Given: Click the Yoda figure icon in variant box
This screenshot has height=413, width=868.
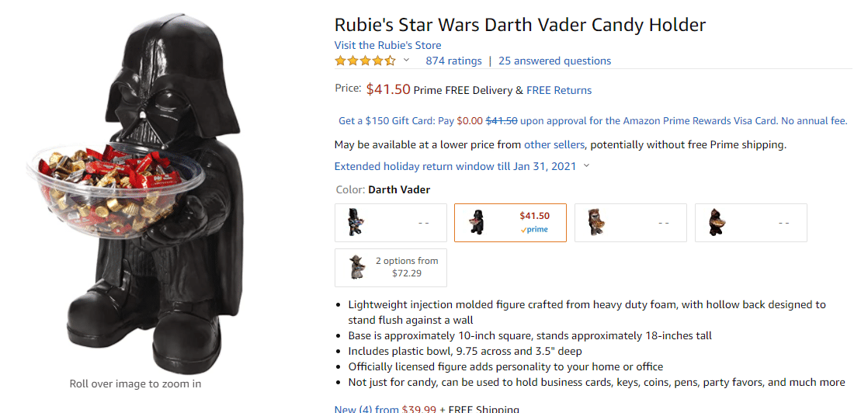Looking at the screenshot, I should (355, 267).
